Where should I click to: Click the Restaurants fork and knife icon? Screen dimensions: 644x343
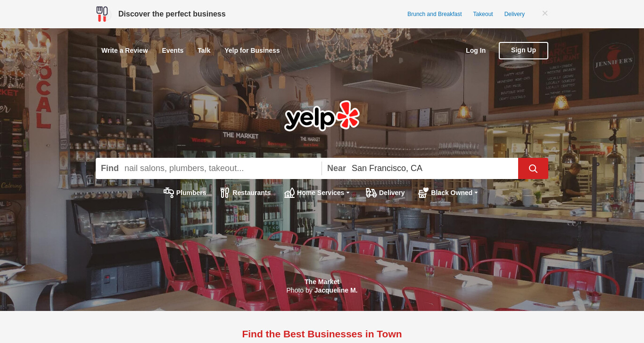[225, 193]
